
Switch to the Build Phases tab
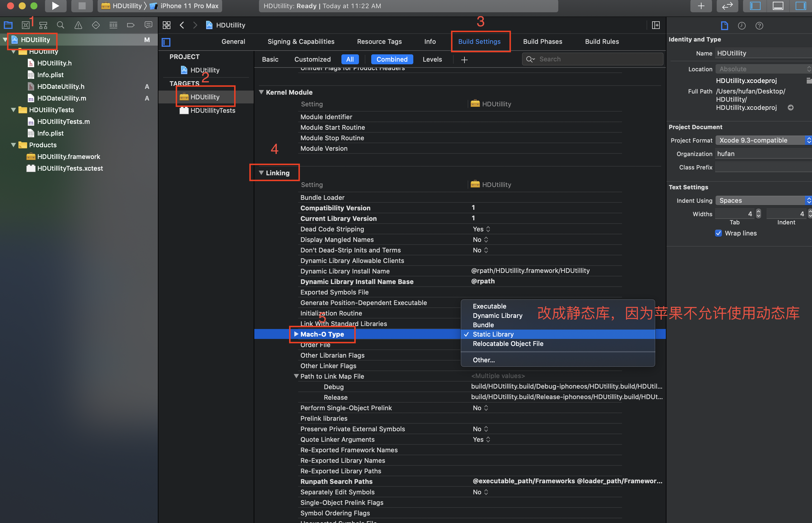[x=542, y=41]
